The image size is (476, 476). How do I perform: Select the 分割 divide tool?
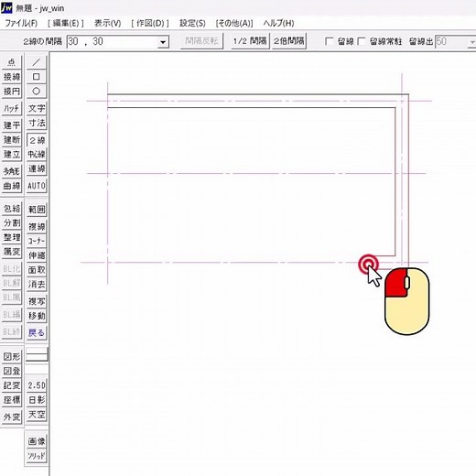coord(12,223)
